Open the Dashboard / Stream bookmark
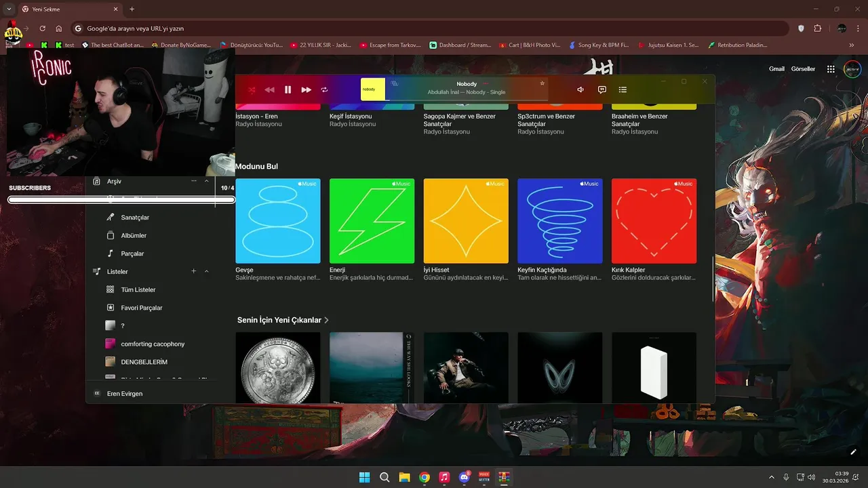 [460, 45]
